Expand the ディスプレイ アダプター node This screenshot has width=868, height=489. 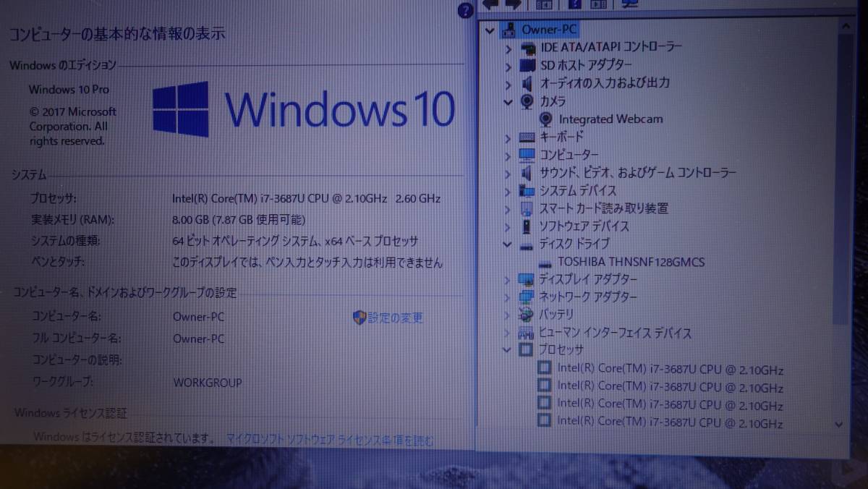508,280
